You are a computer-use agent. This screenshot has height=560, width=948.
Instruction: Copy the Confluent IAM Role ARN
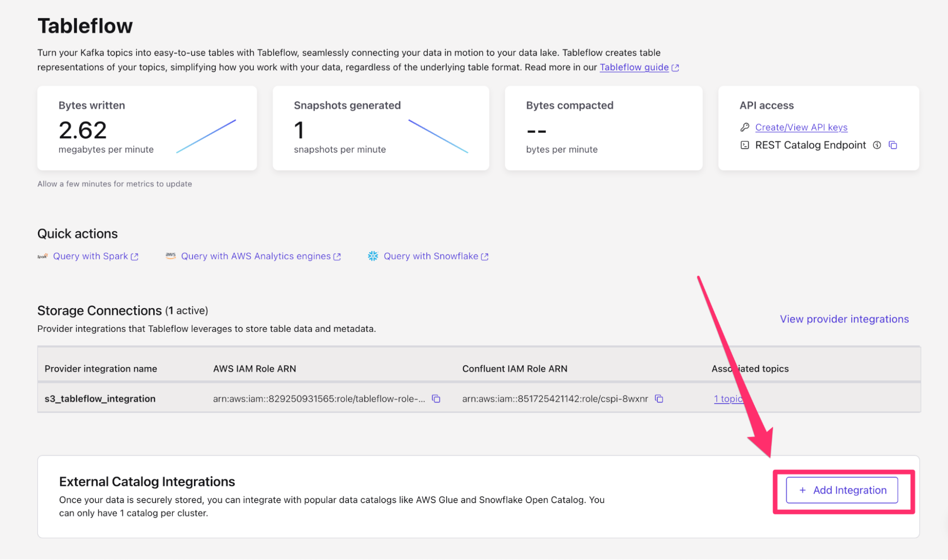tap(659, 399)
